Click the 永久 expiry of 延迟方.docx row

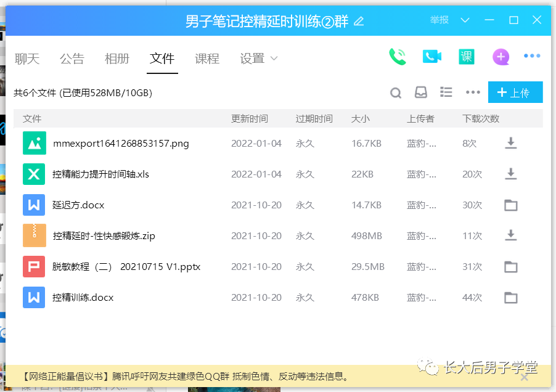coord(305,205)
